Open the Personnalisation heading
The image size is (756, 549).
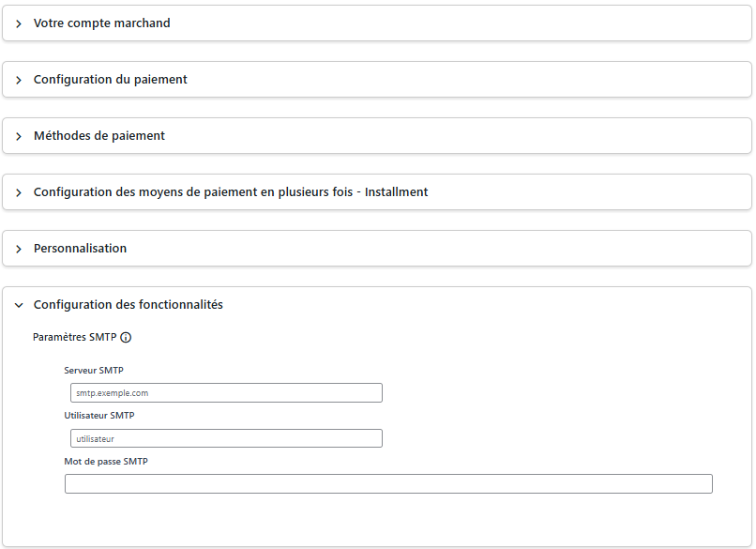tap(80, 249)
